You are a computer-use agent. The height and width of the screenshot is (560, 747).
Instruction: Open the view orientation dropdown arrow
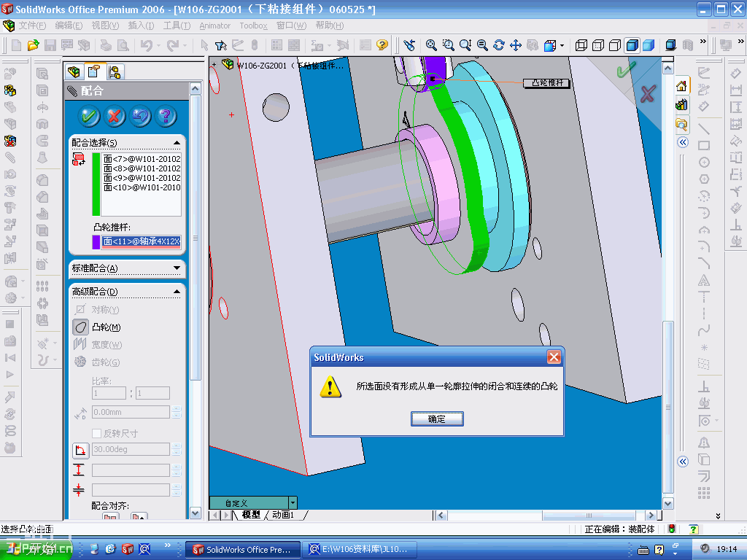tap(562, 46)
